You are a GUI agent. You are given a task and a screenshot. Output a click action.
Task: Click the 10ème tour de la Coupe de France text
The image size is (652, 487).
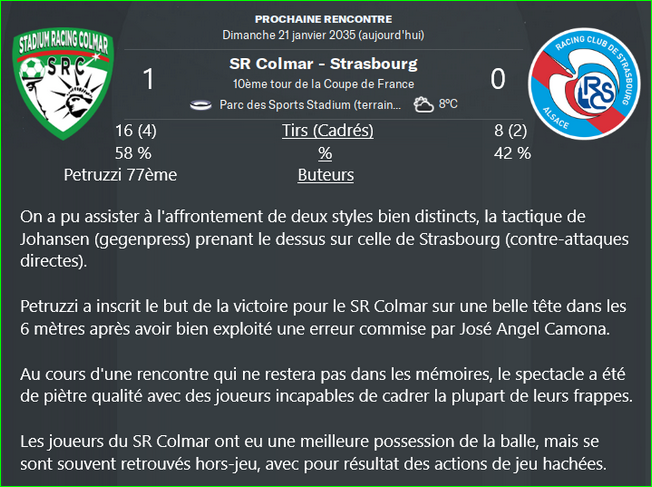324,84
